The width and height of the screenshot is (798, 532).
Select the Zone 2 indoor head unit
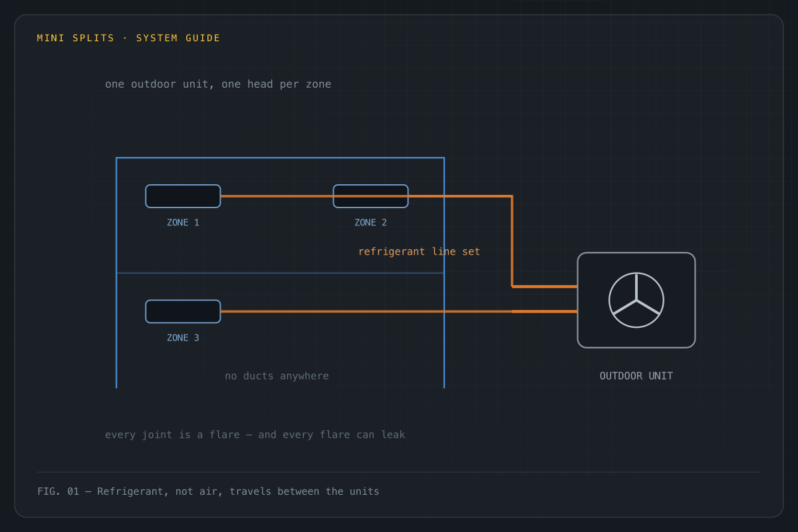point(370,196)
